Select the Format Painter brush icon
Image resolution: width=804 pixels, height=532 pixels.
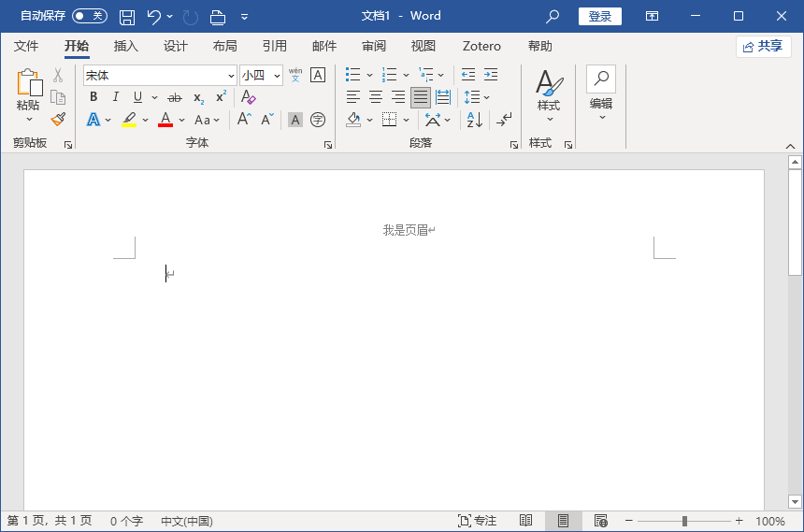click(x=58, y=120)
